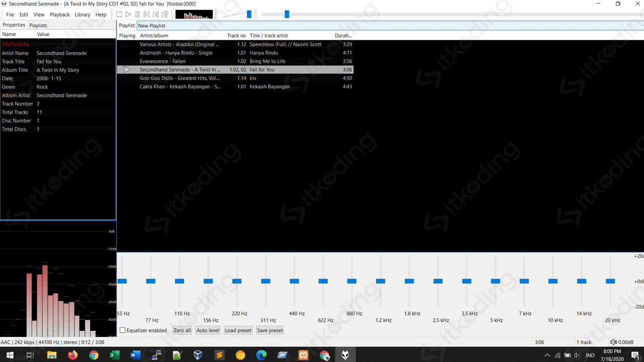This screenshot has width=644, height=362.
Task: Open the taskbar clock showing 8:00 PM
Action: [x=612, y=355]
